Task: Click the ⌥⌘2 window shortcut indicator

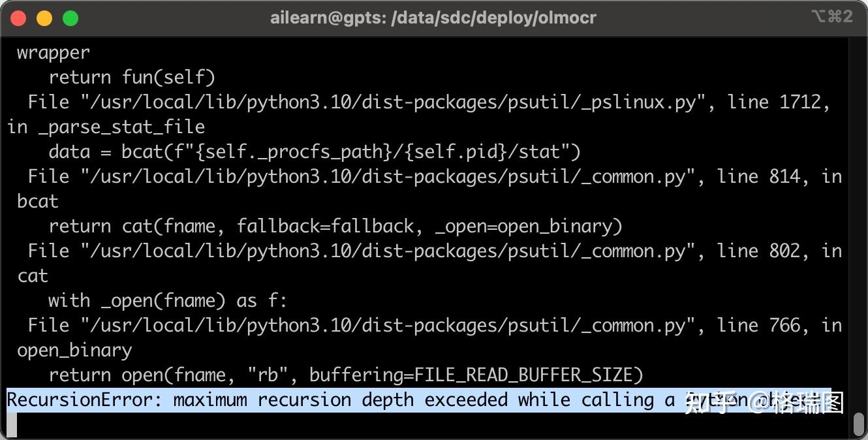Action: click(x=831, y=17)
